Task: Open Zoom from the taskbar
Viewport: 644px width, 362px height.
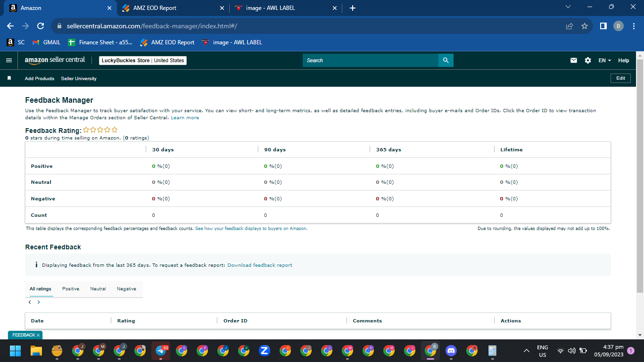Action: tap(264, 351)
